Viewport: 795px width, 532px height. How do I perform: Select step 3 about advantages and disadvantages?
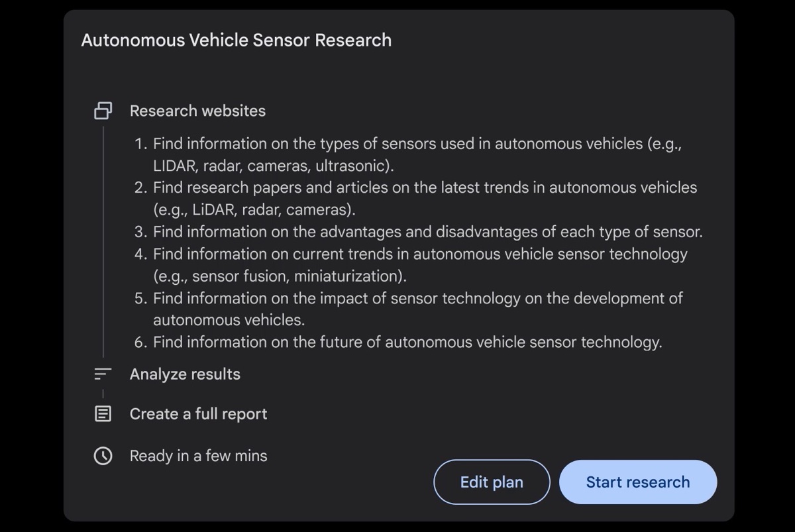(427, 232)
